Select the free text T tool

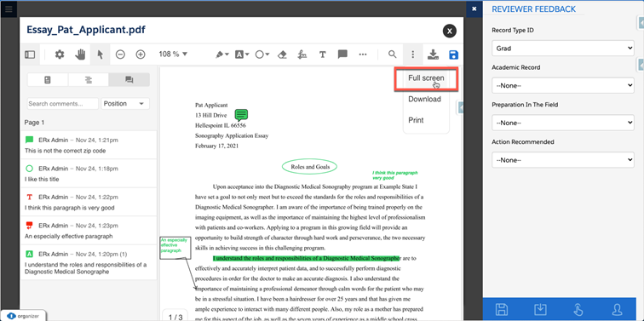pos(323,54)
